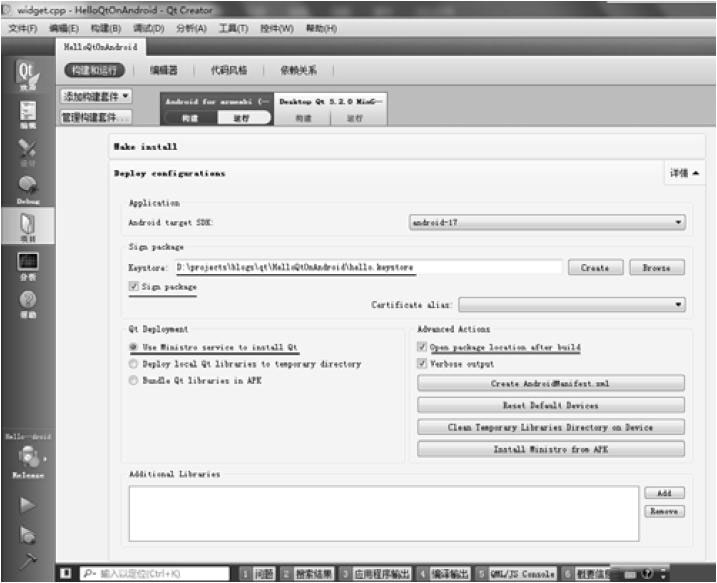The image size is (717, 583).
Task: Select Android kit 构建 sub-tab
Action: pyautogui.click(x=190, y=118)
